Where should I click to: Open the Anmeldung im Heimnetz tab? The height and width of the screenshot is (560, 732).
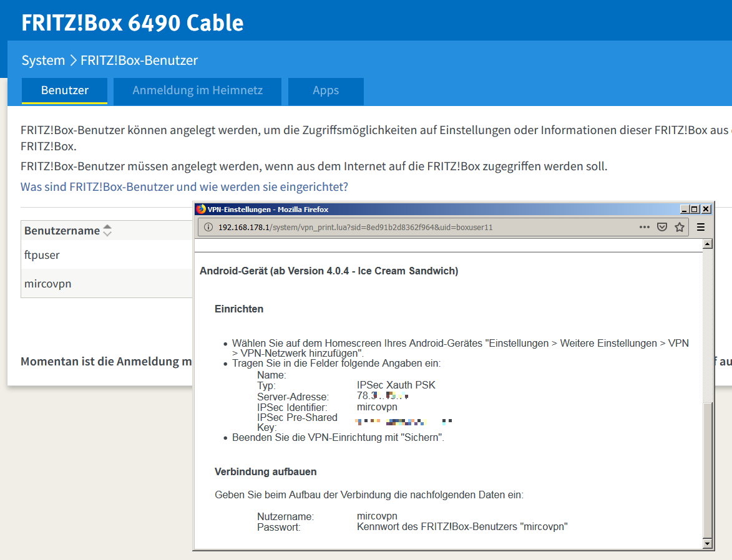[197, 90]
